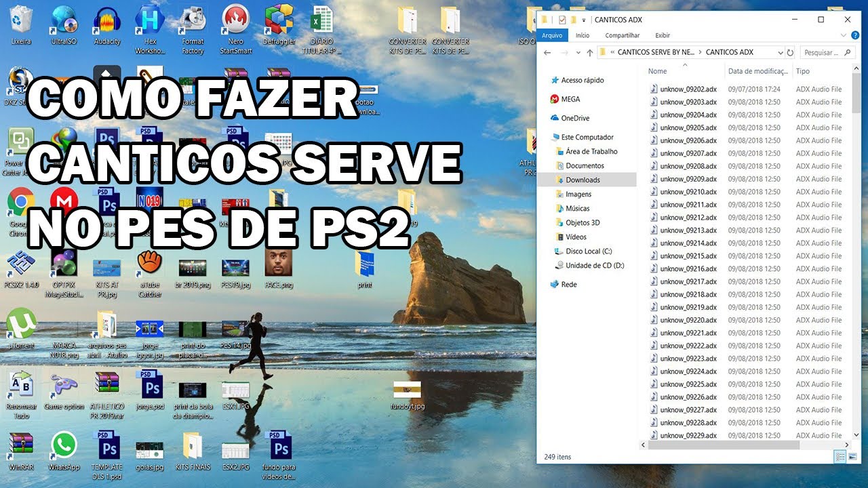Screen dimensions: 868x488
Task: Select the DIARIO TITULAR Excel file icon
Action: pyautogui.click(x=321, y=30)
